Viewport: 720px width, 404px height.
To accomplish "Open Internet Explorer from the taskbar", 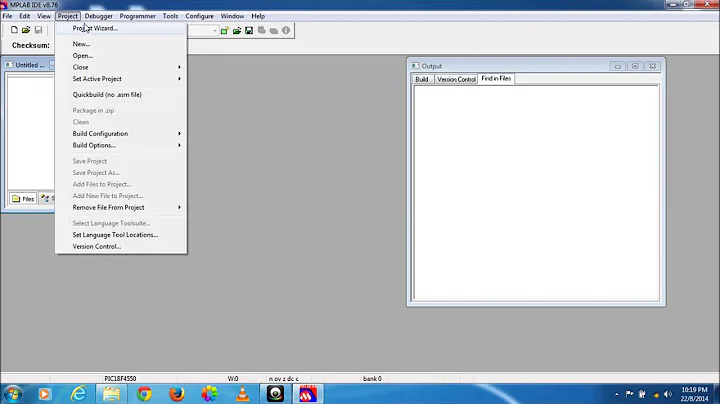I will point(78,393).
